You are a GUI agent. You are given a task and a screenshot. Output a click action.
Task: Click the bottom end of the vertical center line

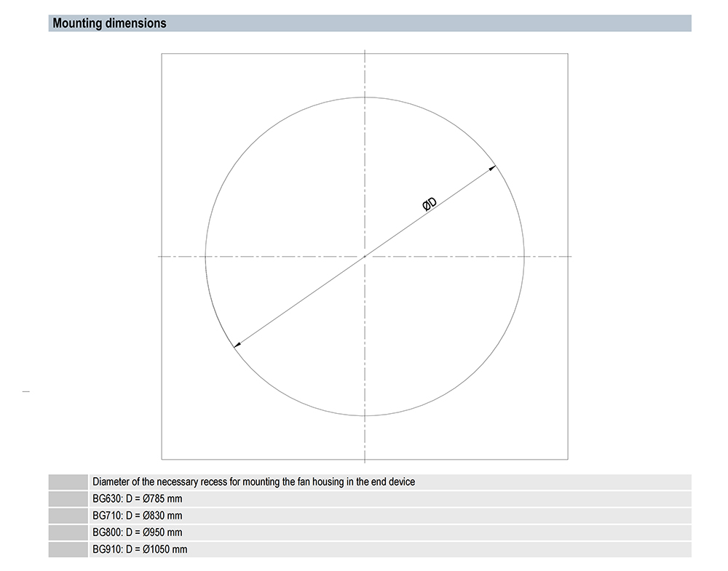pos(364,461)
